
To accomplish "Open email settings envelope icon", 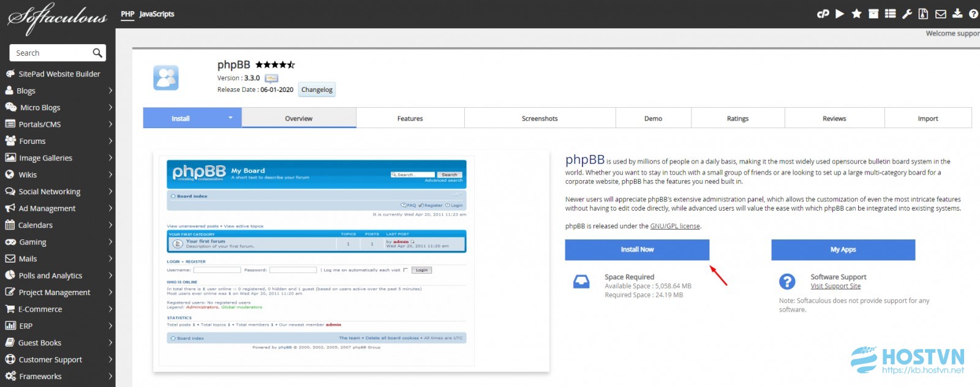I will pos(940,13).
